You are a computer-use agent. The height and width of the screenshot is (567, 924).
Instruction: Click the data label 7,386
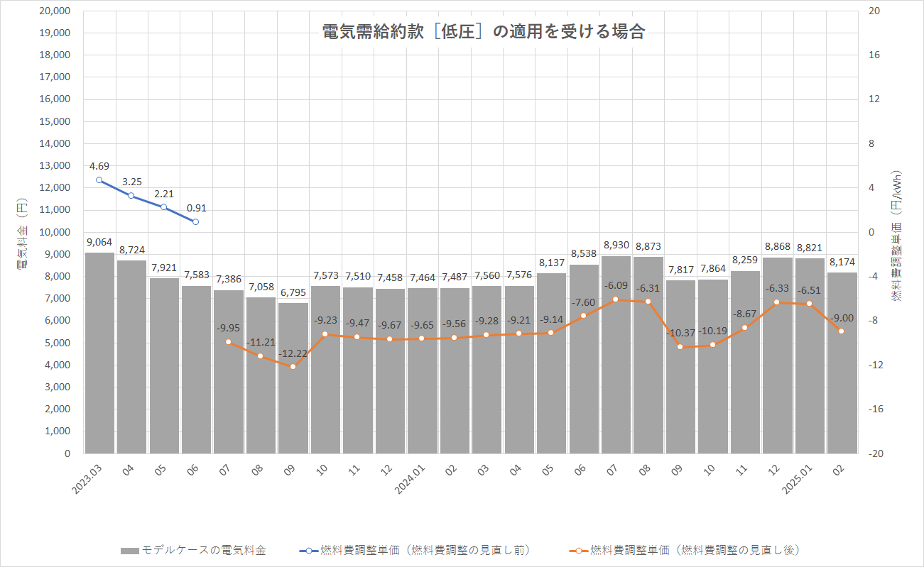pyautogui.click(x=229, y=279)
